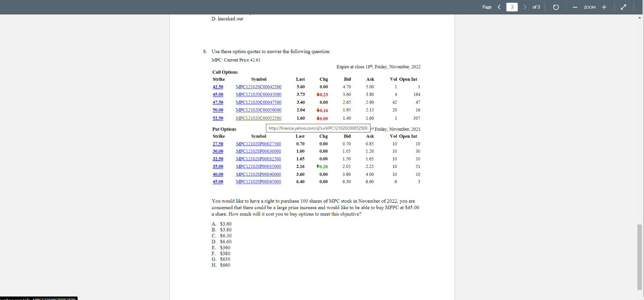Click the page number field

click(512, 7)
